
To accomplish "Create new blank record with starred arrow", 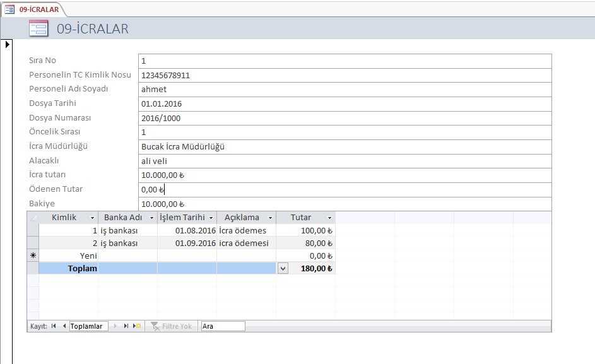I will 137,326.
